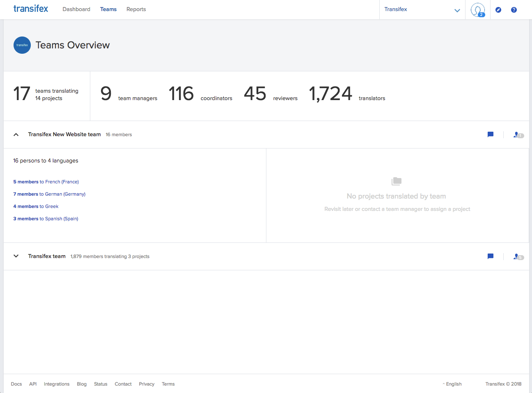The height and width of the screenshot is (393, 532).
Task: Open the user profile avatar menu
Action: point(477,9)
